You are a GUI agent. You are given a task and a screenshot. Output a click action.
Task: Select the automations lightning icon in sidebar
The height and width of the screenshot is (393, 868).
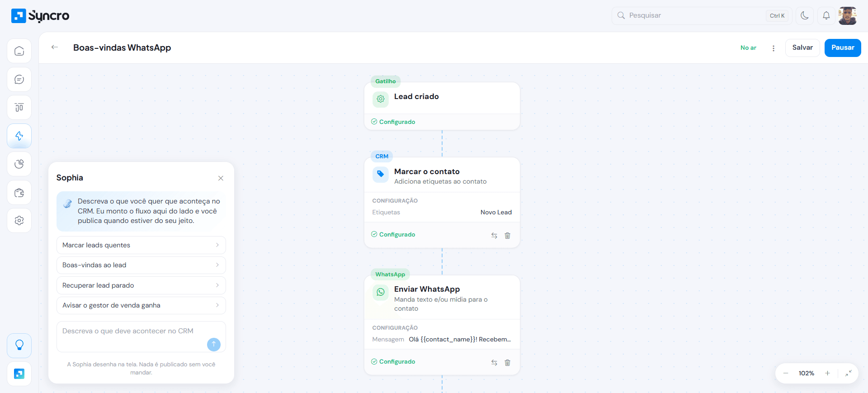(19, 136)
